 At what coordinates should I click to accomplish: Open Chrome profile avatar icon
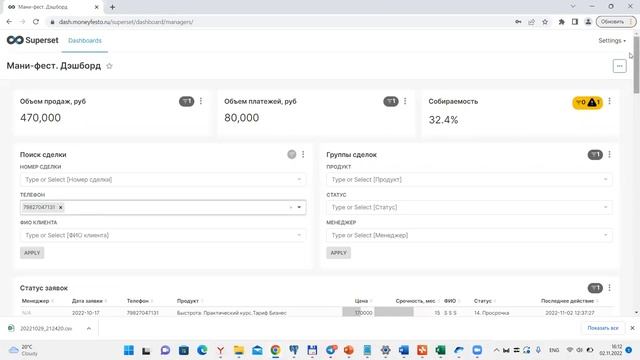pos(588,22)
